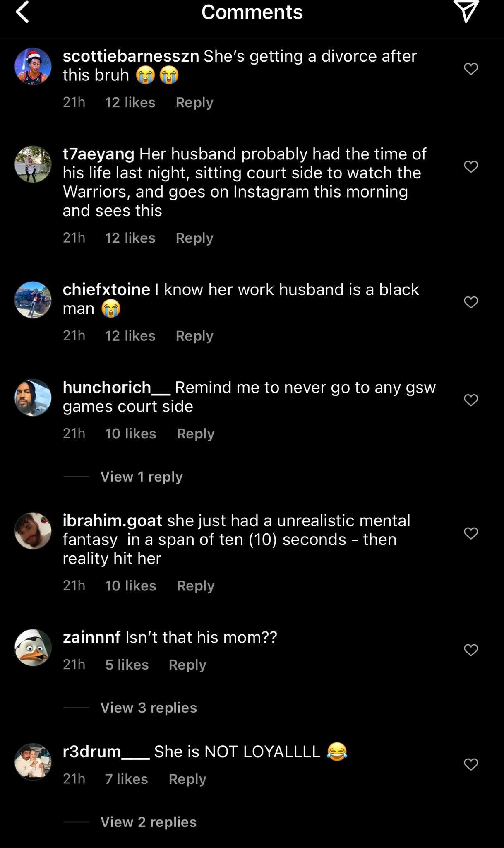
Task: Heart the hunchorich__ comment
Action: pos(471,400)
